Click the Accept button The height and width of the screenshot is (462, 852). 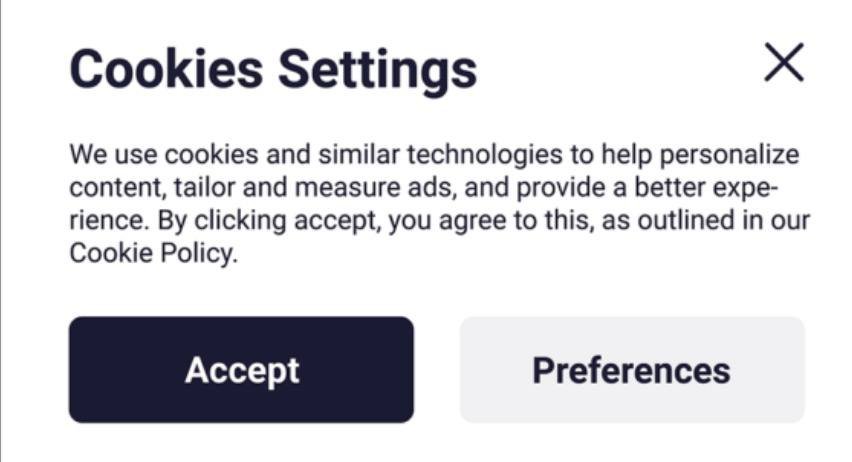241,370
